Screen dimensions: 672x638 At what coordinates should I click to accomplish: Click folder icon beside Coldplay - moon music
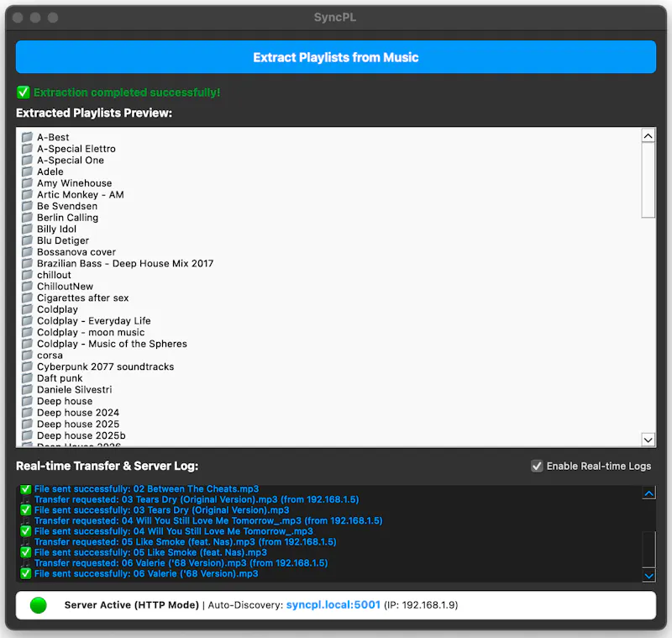(x=28, y=332)
